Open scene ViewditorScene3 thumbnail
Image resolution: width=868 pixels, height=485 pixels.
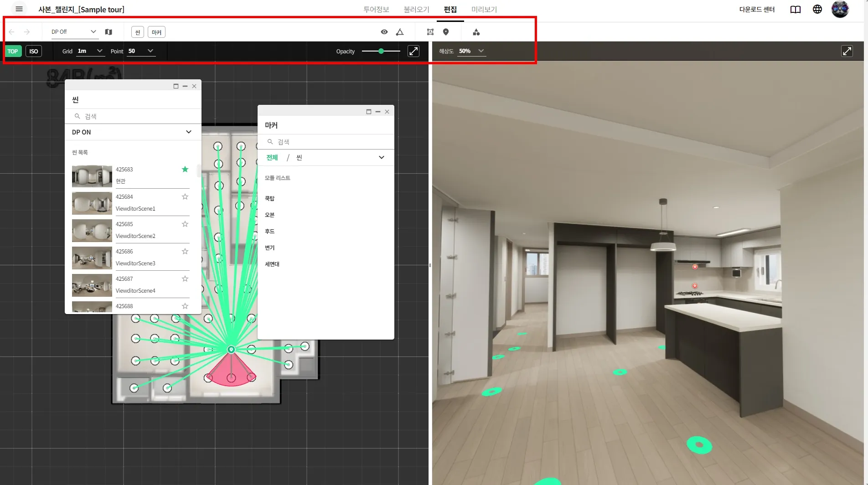pyautogui.click(x=92, y=258)
